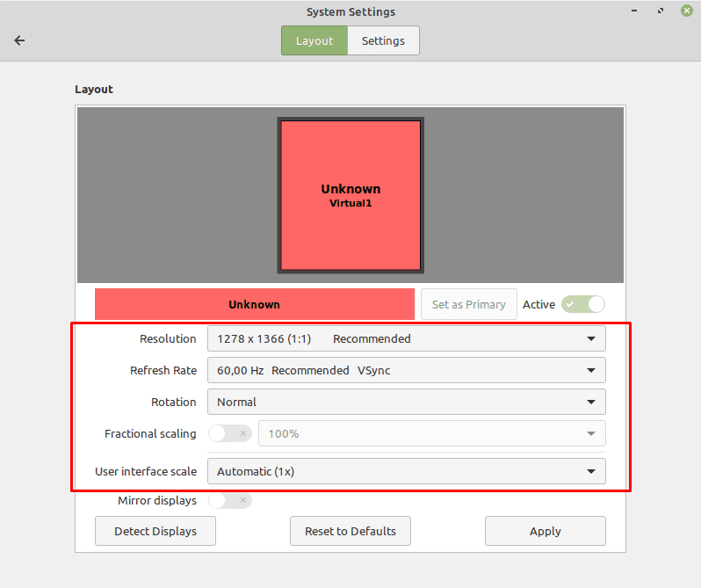
Task: Open the Refresh Rate dropdown
Action: pos(407,370)
